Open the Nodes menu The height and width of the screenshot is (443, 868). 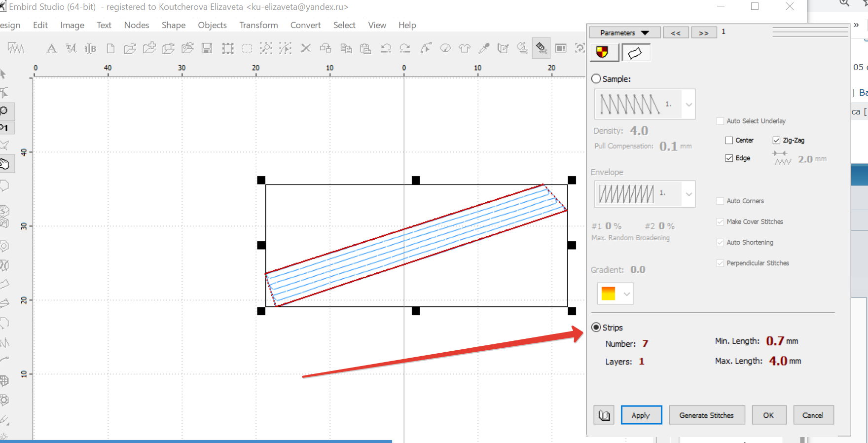(137, 25)
